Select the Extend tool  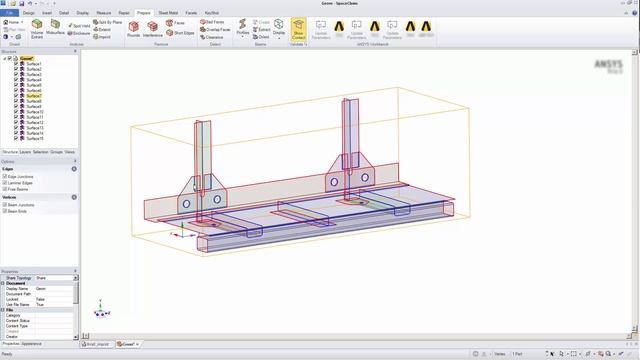pos(102,29)
